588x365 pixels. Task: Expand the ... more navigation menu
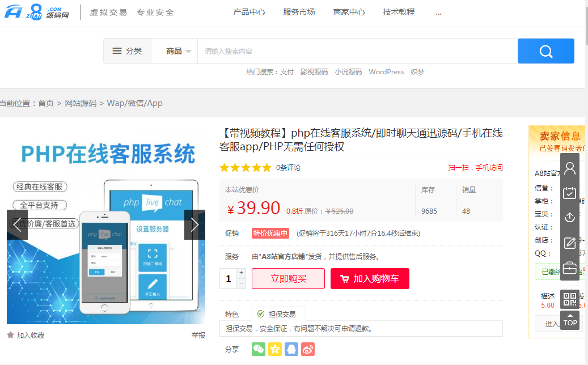438,12
